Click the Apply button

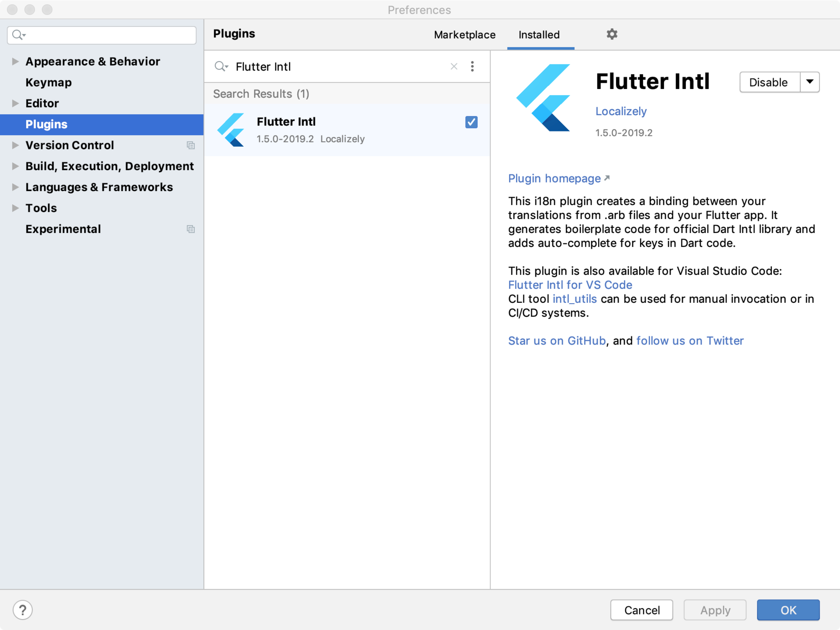(715, 610)
